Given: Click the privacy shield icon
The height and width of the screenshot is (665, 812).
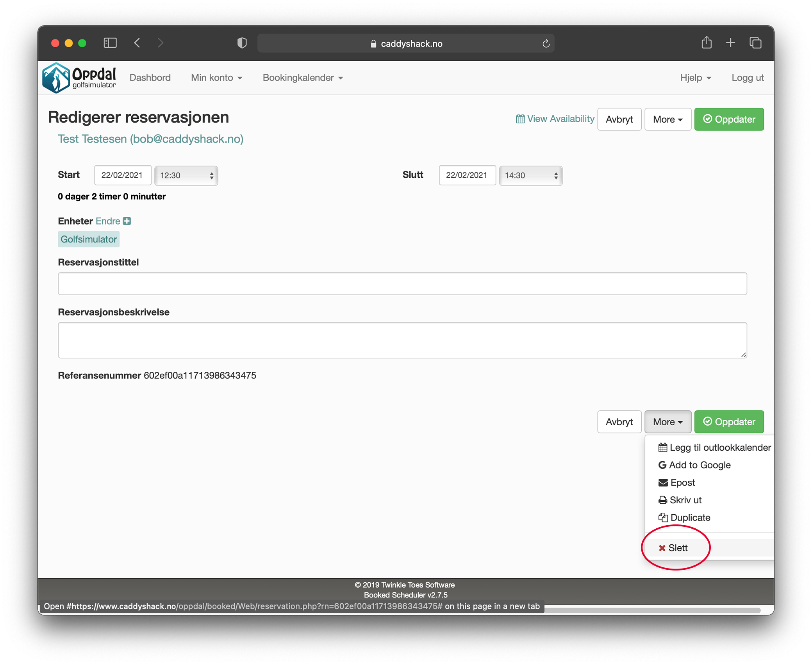Looking at the screenshot, I should click(x=242, y=43).
